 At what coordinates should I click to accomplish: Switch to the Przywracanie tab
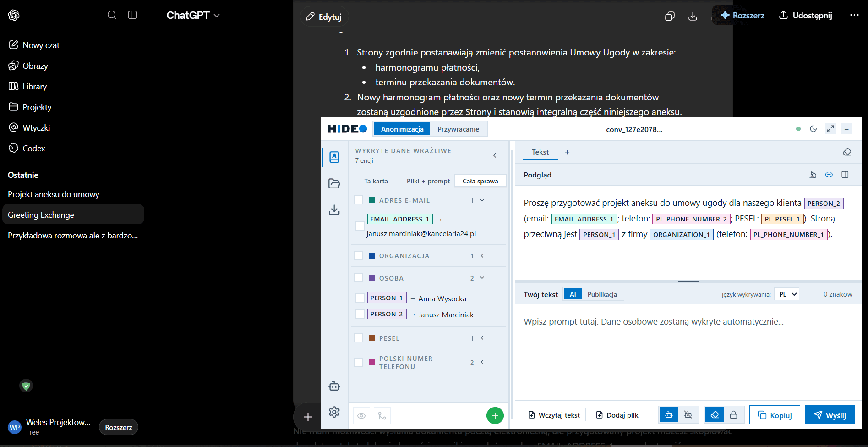458,129
